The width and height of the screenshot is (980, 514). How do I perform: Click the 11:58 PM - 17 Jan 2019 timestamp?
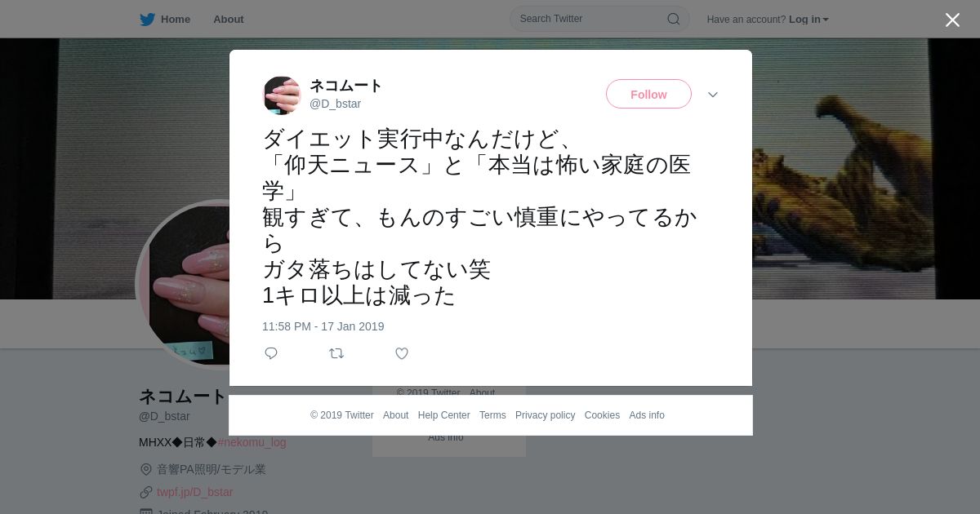(x=323, y=326)
